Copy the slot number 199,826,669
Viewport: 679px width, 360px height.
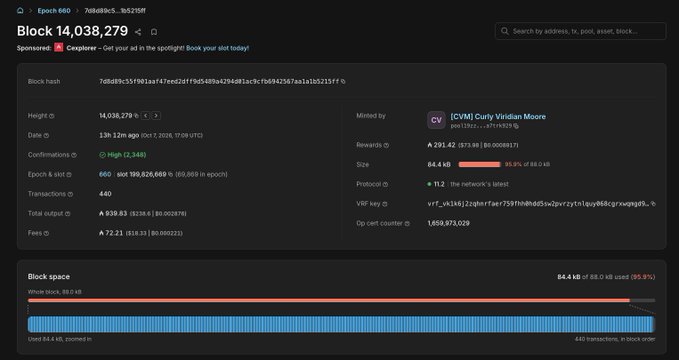click(x=170, y=174)
